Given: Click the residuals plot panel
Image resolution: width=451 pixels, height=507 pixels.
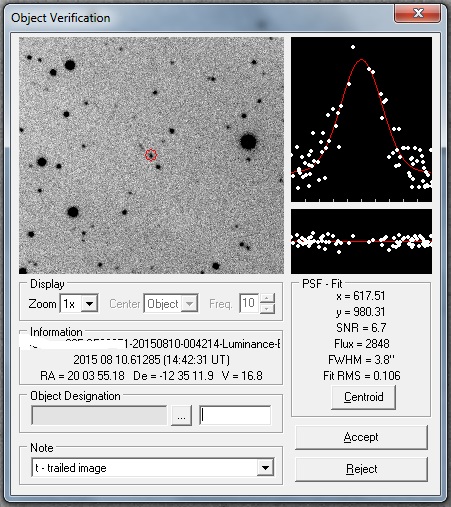Looking at the screenshot, I should [x=361, y=241].
